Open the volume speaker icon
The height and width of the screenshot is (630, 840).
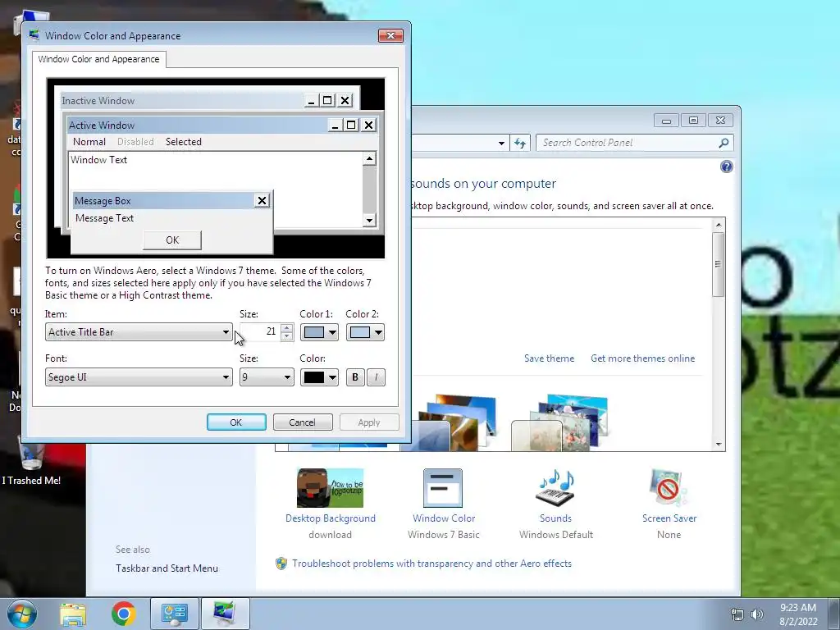point(756,614)
